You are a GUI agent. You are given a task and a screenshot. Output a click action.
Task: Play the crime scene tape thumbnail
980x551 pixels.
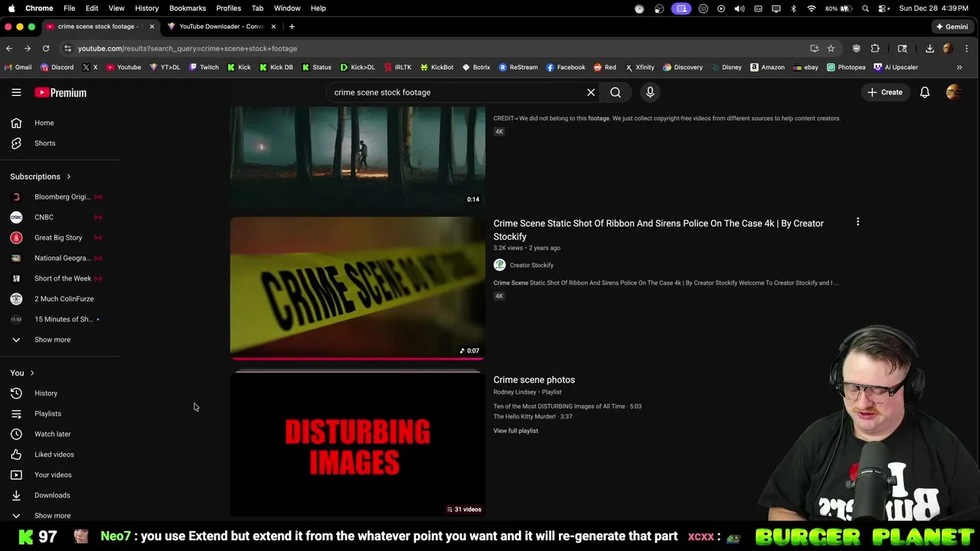tap(358, 288)
